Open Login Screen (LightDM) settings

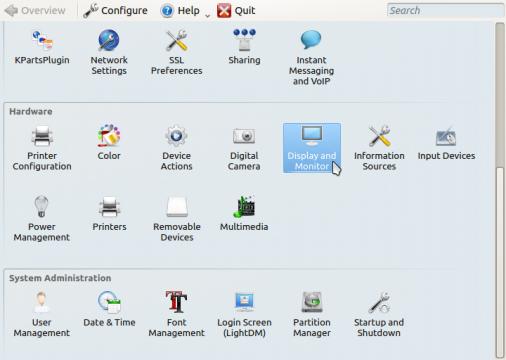(244, 315)
